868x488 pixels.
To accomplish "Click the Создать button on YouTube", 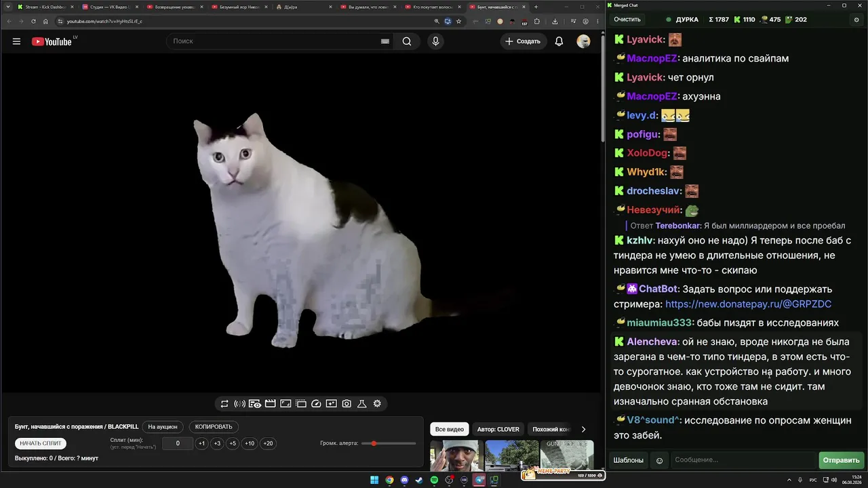I will click(x=523, y=41).
